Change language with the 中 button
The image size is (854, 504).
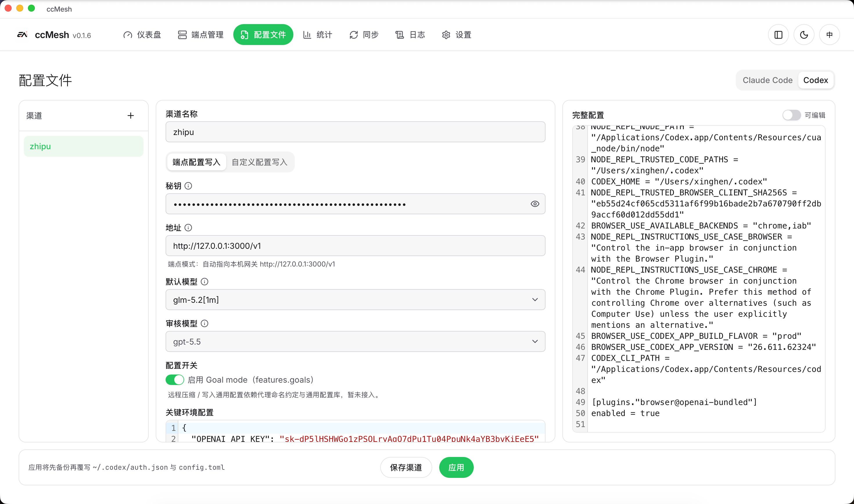tap(829, 35)
